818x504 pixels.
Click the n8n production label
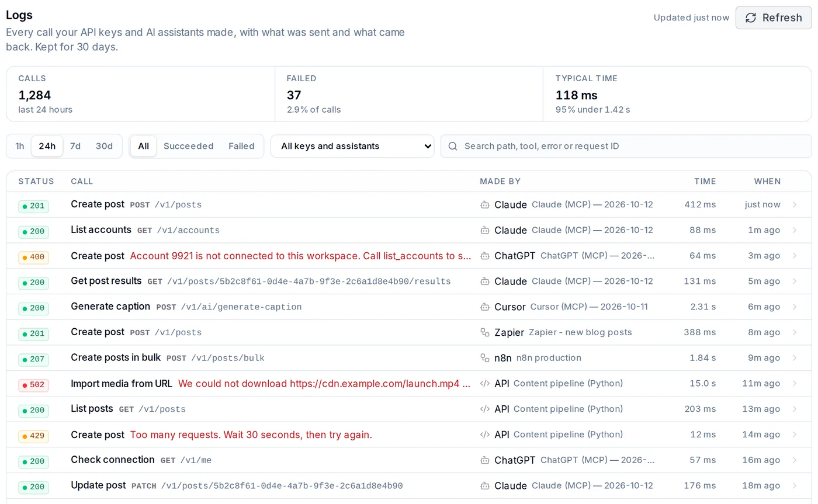pyautogui.click(x=549, y=358)
